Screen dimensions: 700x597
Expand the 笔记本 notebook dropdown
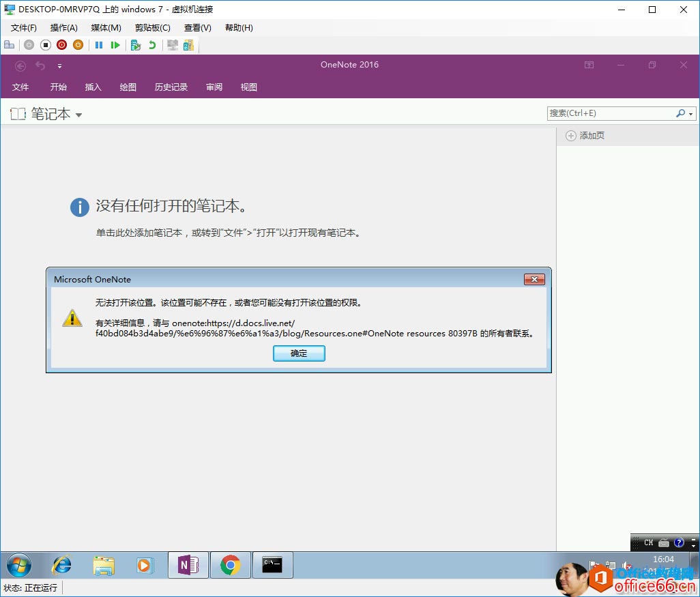[x=78, y=115]
